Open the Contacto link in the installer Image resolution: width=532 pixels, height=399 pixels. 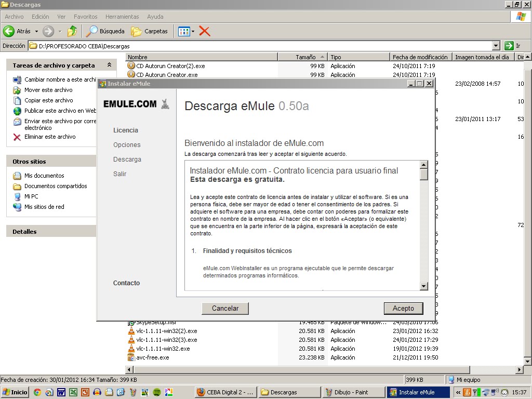click(127, 283)
